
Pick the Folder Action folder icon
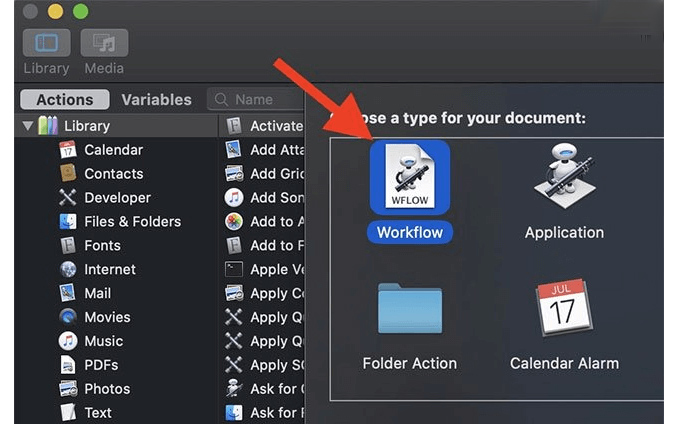[x=409, y=309]
